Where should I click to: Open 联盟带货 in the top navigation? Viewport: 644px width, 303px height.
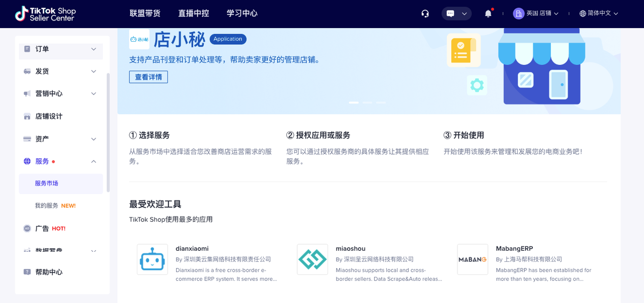coord(145,14)
